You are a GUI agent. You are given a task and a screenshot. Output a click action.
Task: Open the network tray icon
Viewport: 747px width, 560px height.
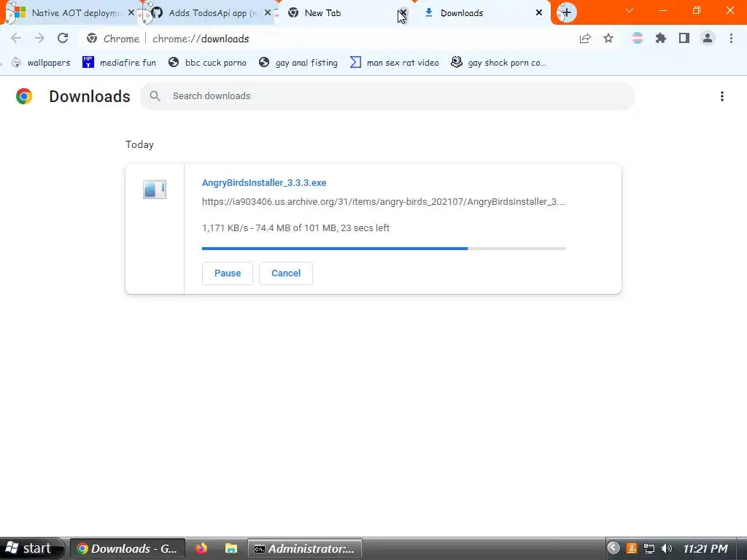pos(649,548)
